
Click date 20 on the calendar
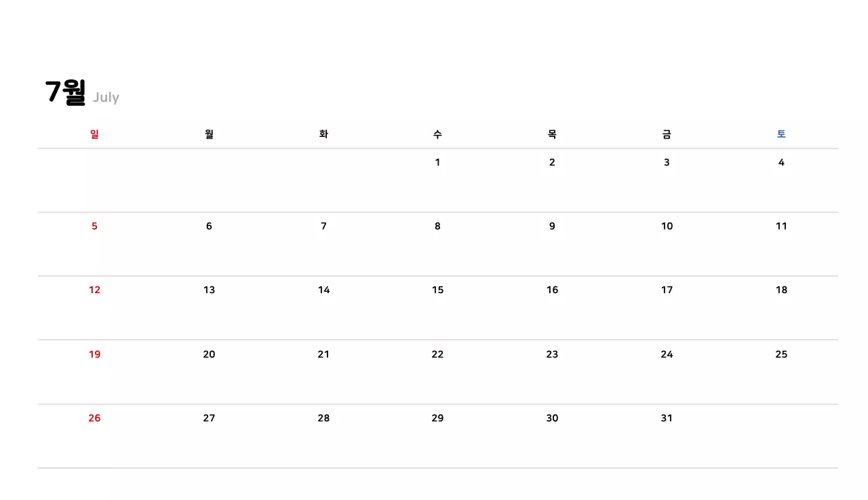pos(209,354)
